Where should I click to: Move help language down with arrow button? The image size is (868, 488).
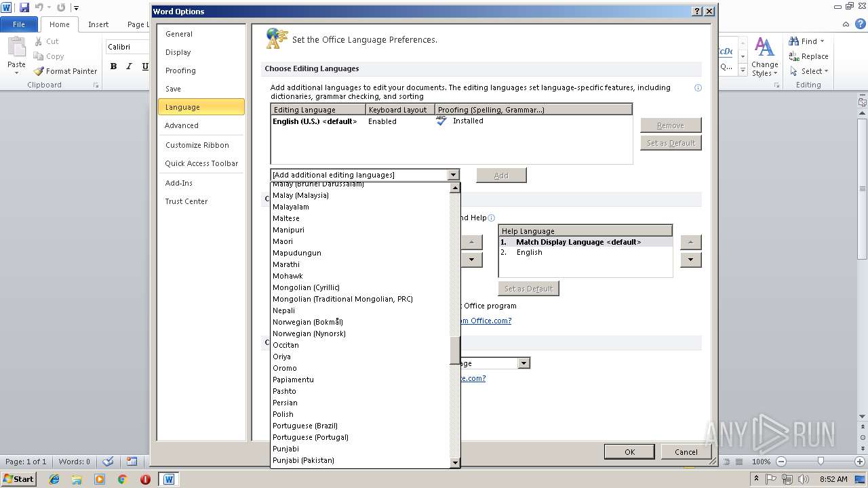[x=690, y=260]
